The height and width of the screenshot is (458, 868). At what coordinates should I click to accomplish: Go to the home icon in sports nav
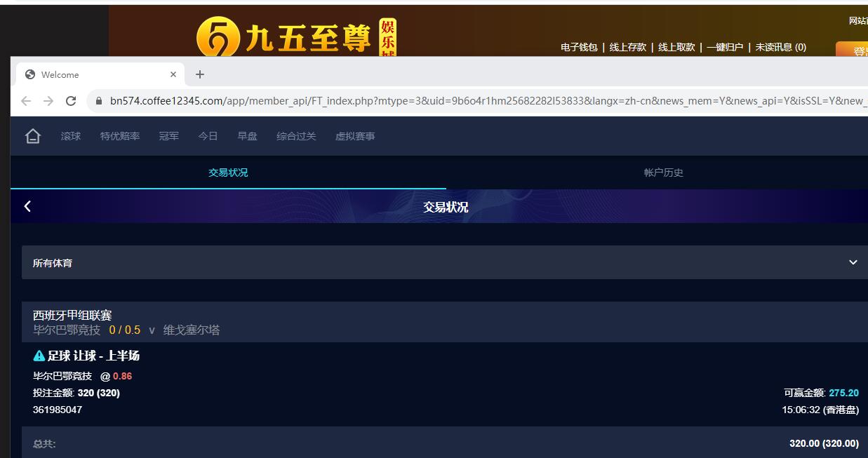coord(33,136)
